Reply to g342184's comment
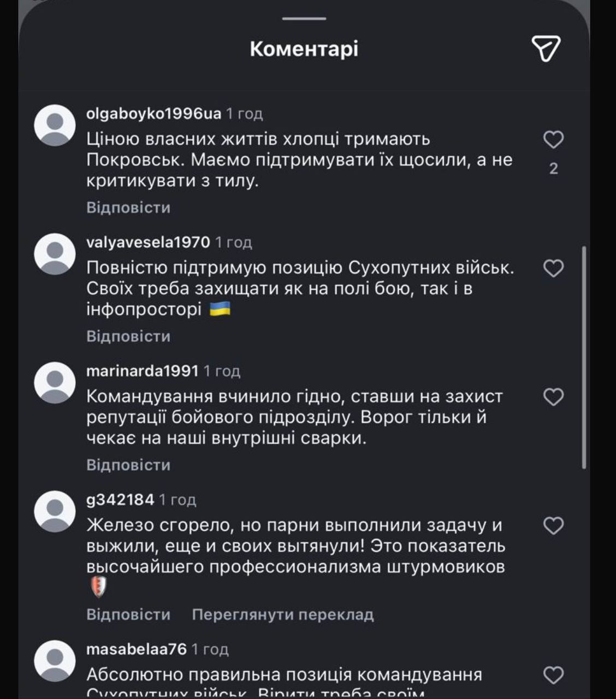Screen dimensions: 616x699 128,615
